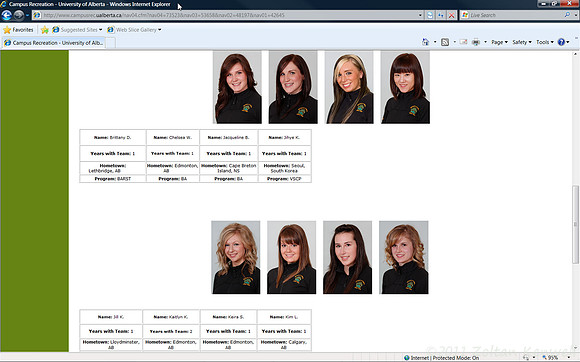This screenshot has height=362, width=580.
Task: Click the scrollbar up arrow
Action: click(575, 54)
